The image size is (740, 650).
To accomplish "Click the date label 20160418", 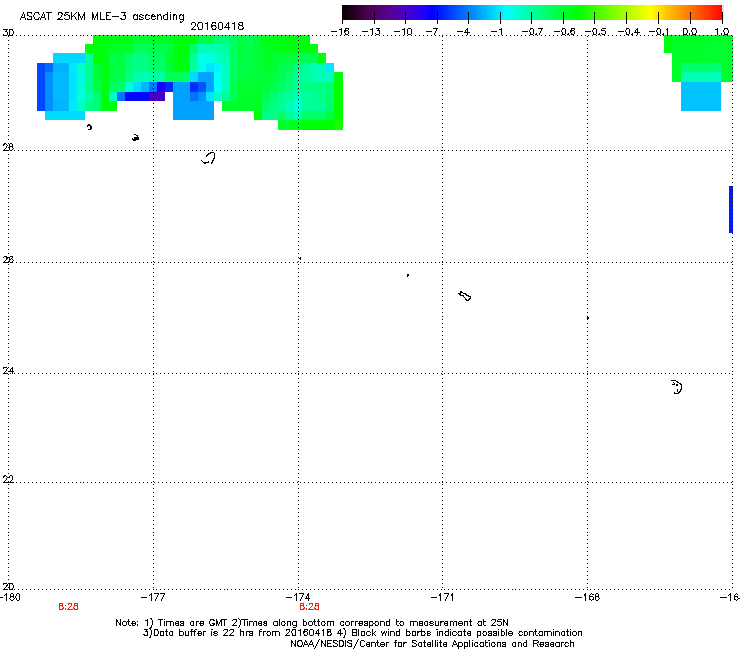I will [x=217, y=26].
